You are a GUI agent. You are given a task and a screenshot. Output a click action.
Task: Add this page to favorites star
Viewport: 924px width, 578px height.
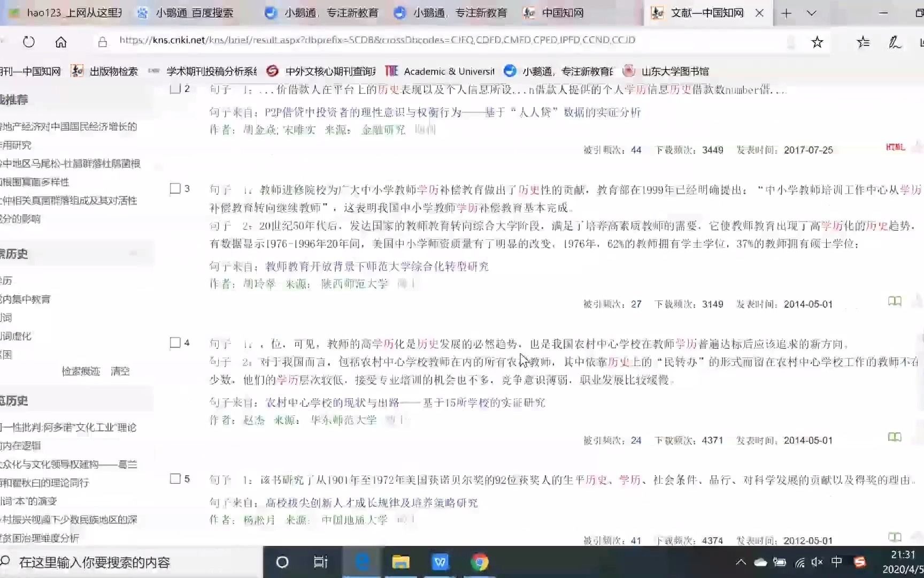[x=817, y=42]
